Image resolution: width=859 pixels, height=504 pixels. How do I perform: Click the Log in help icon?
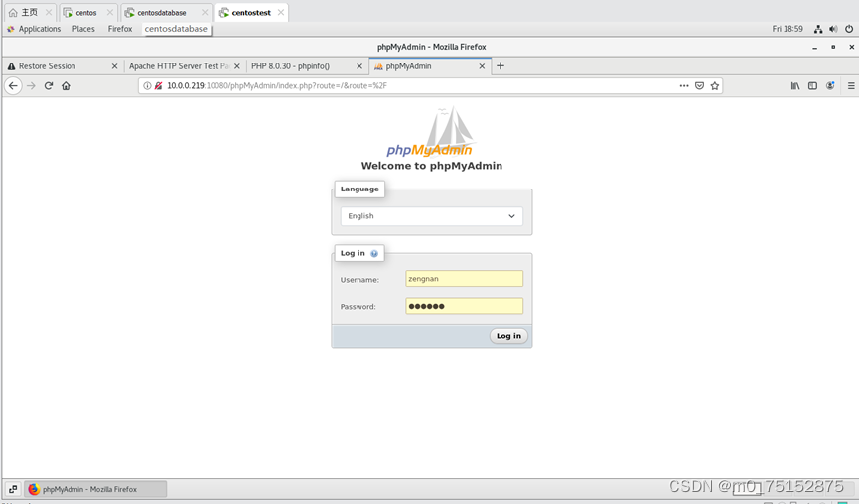(x=374, y=253)
